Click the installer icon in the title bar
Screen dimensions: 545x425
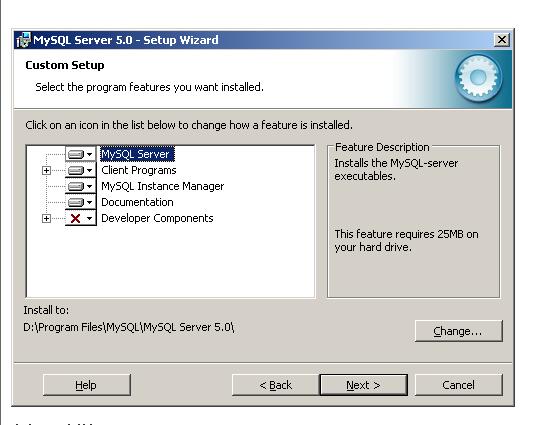(24, 40)
